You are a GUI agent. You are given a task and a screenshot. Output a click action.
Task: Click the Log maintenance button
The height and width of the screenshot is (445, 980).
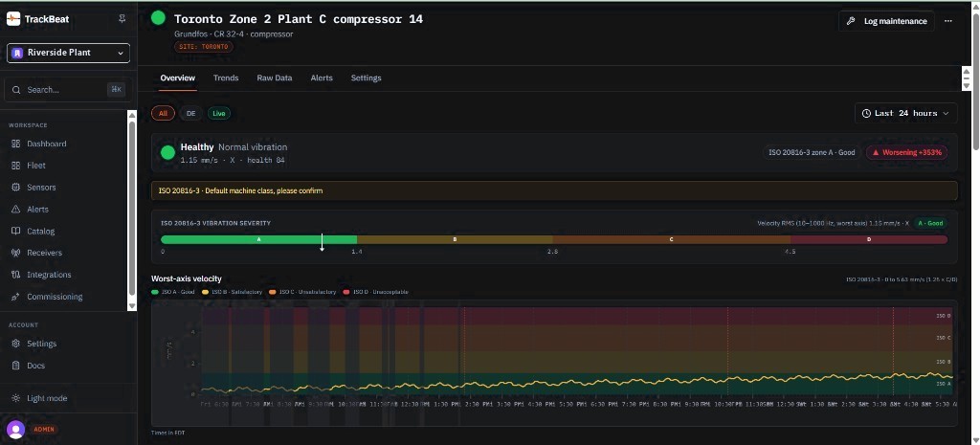pos(886,21)
